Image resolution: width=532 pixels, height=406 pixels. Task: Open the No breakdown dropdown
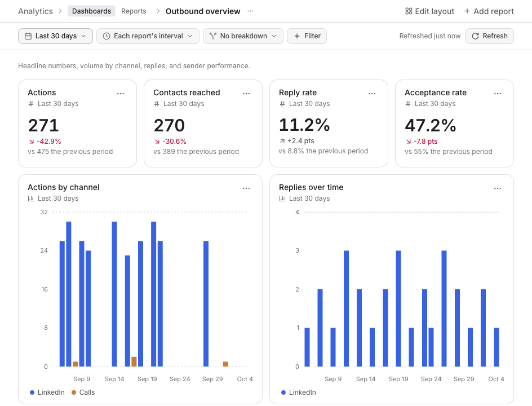point(243,36)
